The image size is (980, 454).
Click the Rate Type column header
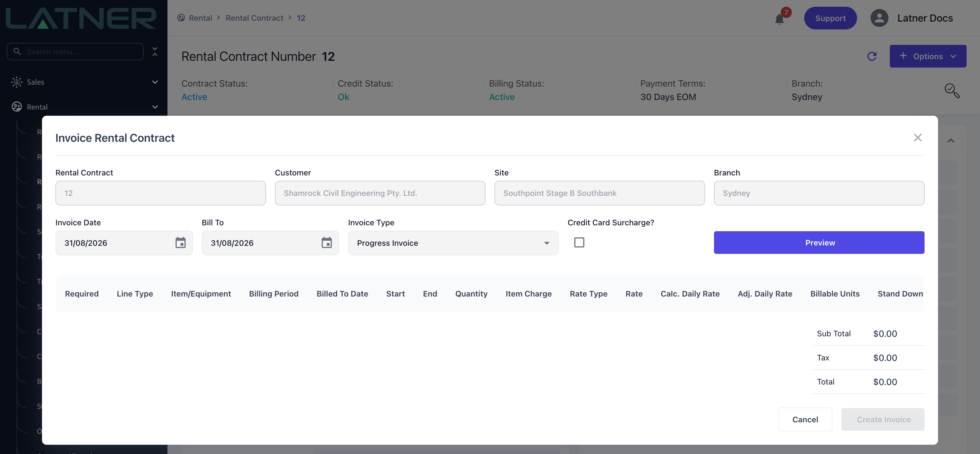(x=588, y=294)
